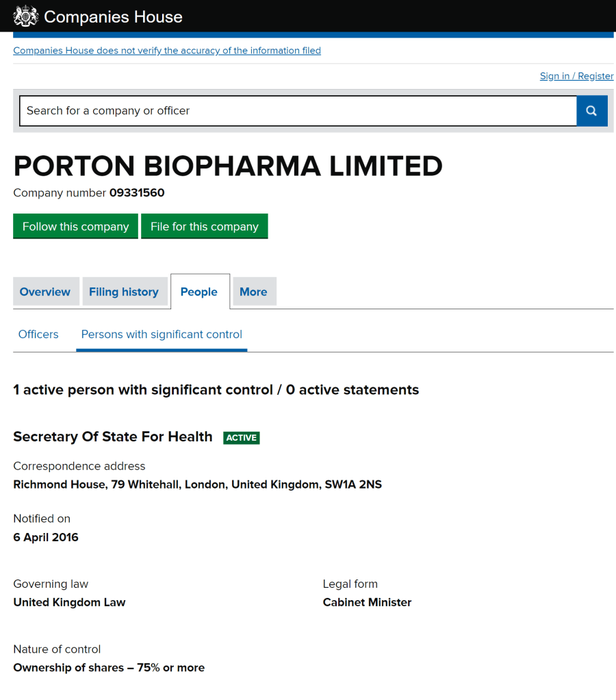Click the Companies House royal crest logo

25,16
